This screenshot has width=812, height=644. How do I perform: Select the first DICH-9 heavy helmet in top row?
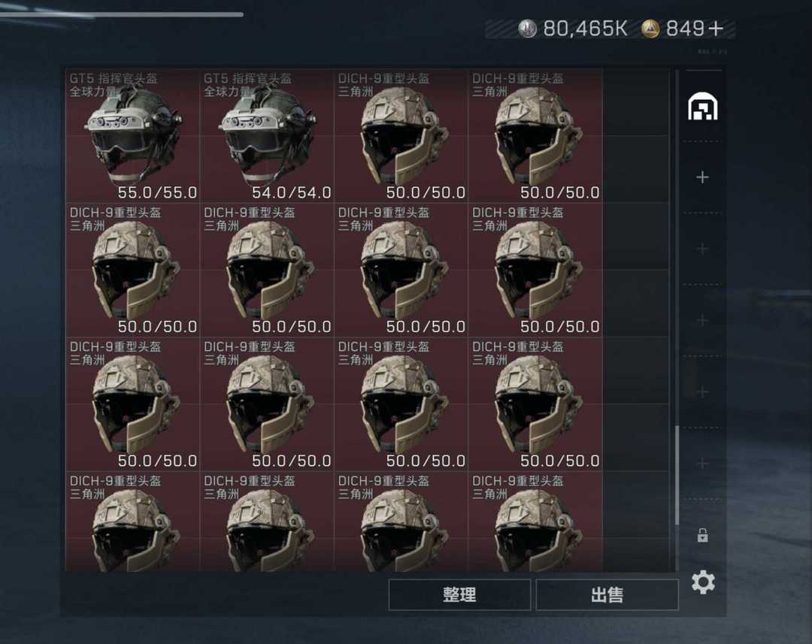coord(401,135)
